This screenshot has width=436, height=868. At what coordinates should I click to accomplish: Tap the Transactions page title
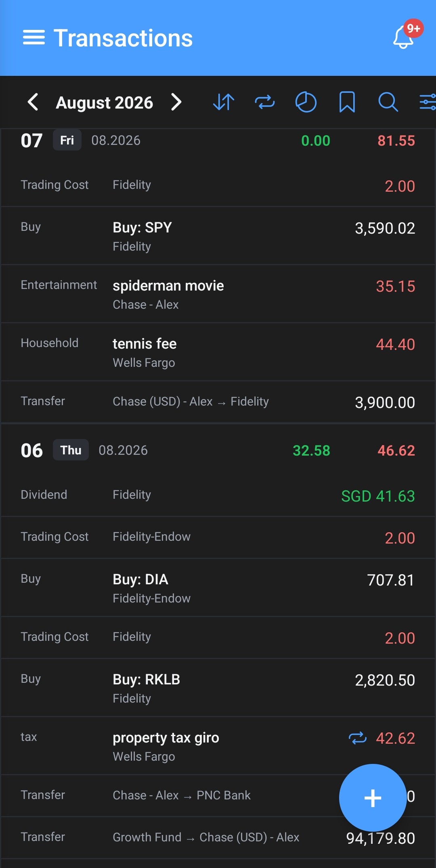pyautogui.click(x=123, y=38)
